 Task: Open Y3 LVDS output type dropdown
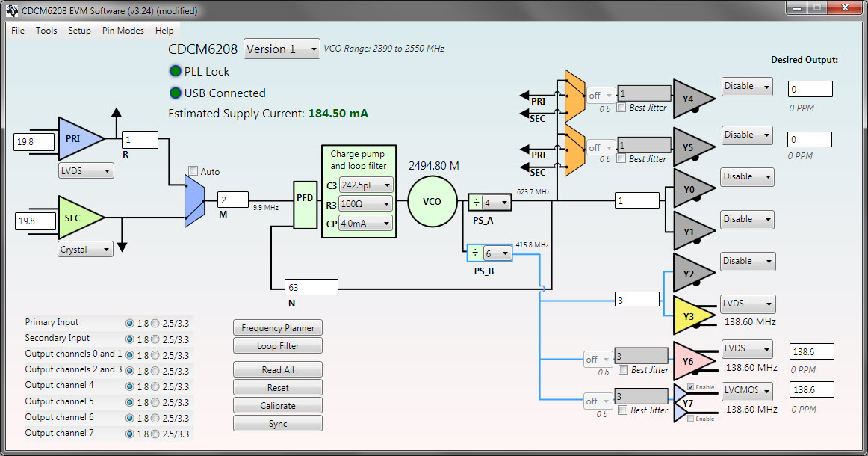tap(747, 304)
